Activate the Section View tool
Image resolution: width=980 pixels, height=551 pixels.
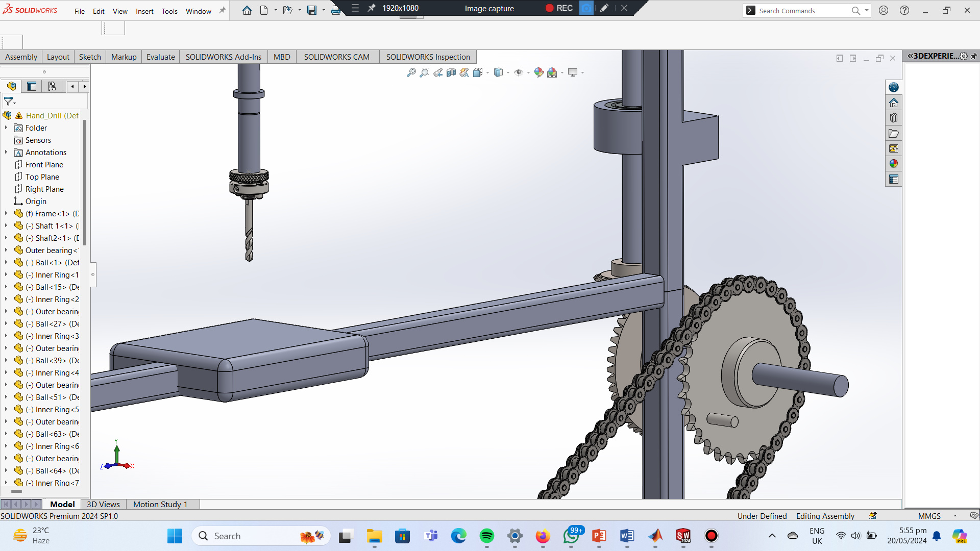point(451,72)
